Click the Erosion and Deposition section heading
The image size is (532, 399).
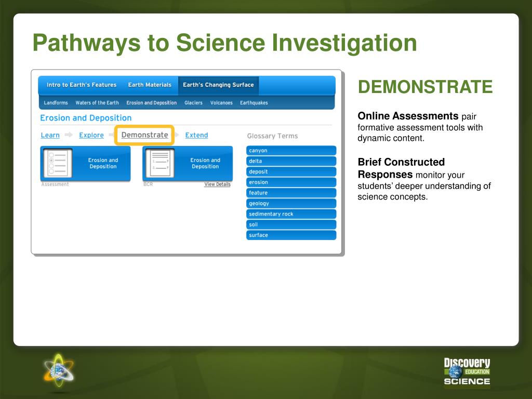coord(86,118)
